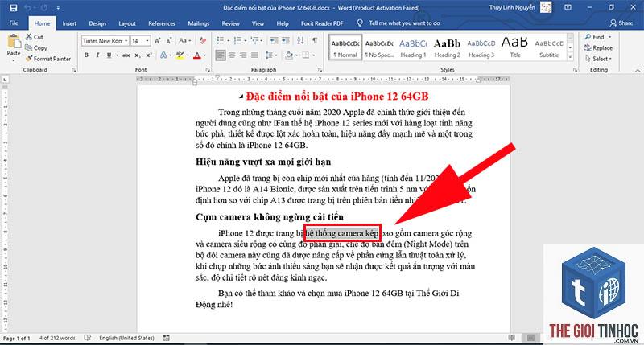Open the Font dialog launcher
The width and height of the screenshot is (644, 345).
208,70
